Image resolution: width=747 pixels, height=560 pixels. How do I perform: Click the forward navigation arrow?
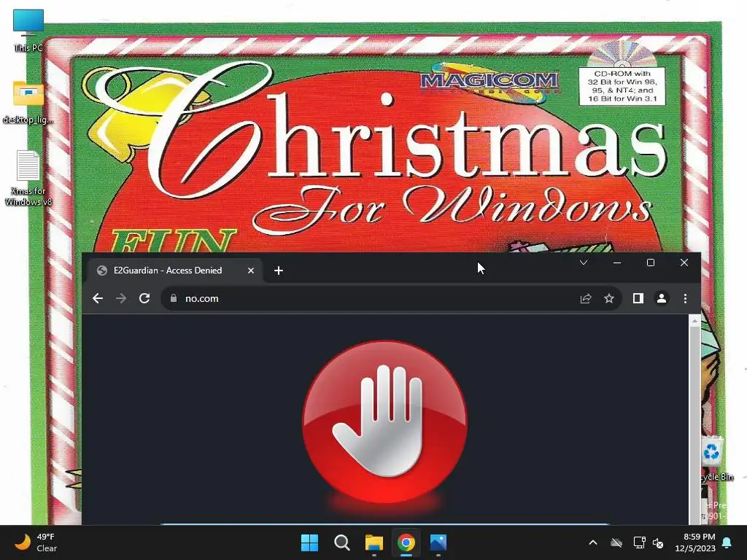[x=121, y=298]
